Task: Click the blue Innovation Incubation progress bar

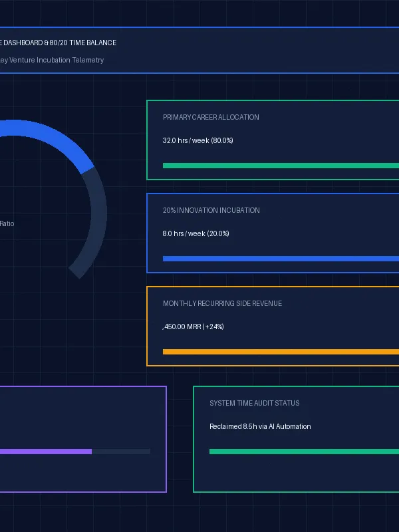Action: (281, 259)
